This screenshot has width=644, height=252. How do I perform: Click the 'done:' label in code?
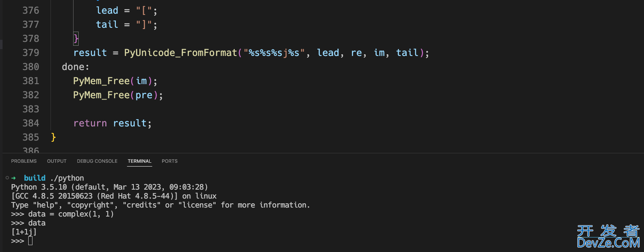click(x=75, y=67)
